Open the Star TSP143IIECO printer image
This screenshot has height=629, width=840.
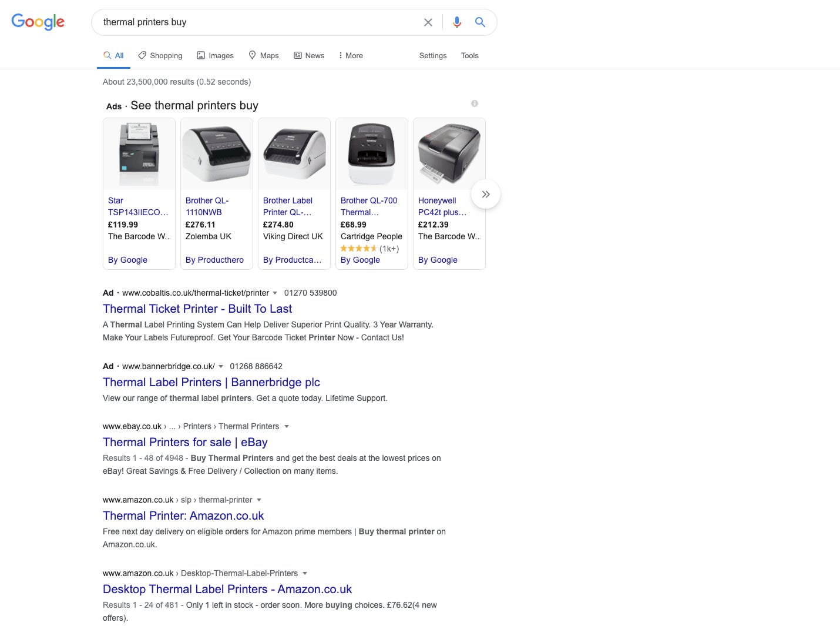139,154
